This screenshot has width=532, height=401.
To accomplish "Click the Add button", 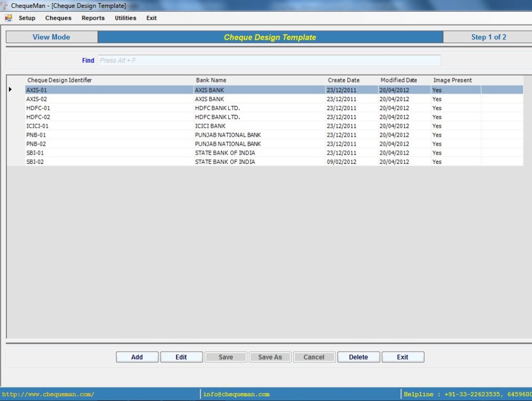I will coord(137,357).
